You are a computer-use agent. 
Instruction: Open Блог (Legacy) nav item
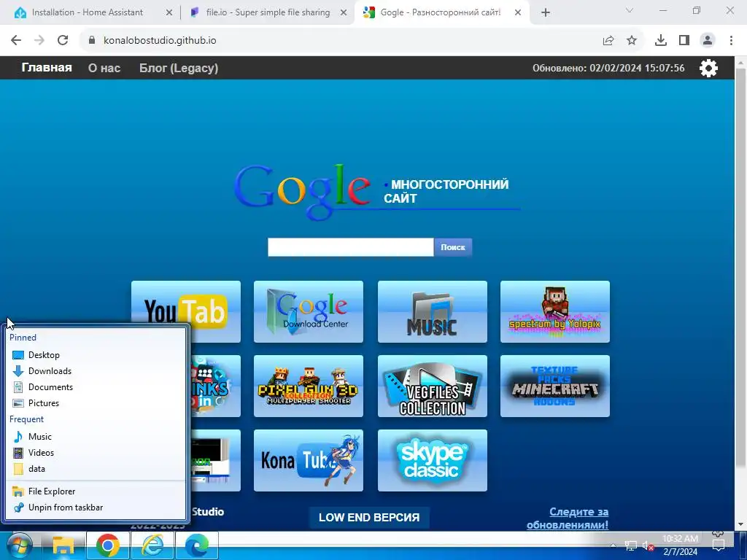pos(179,68)
